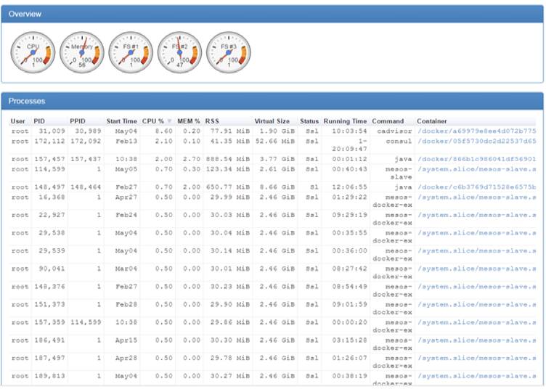Select virtual size 8.66 GiB

[277, 187]
